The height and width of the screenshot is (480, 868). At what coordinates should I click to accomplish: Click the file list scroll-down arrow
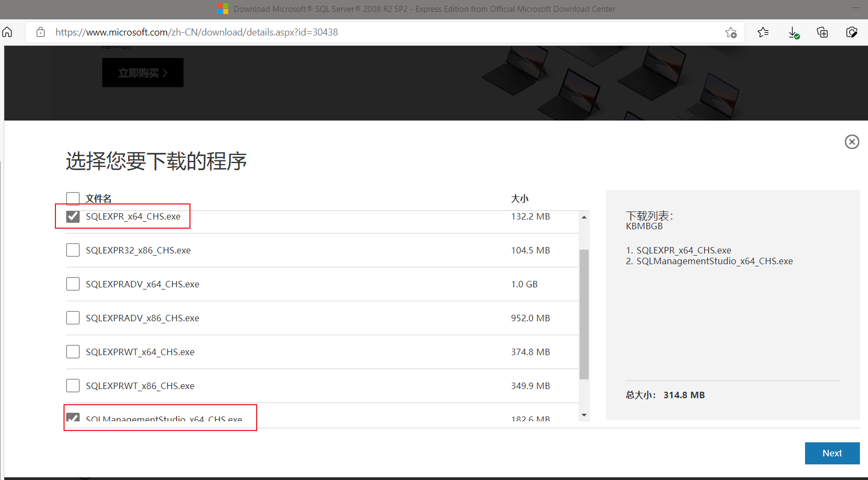pyautogui.click(x=584, y=415)
